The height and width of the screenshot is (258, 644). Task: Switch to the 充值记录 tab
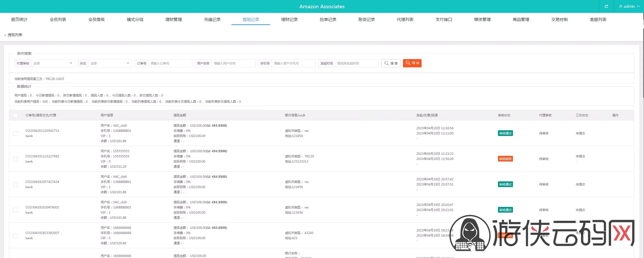click(212, 20)
